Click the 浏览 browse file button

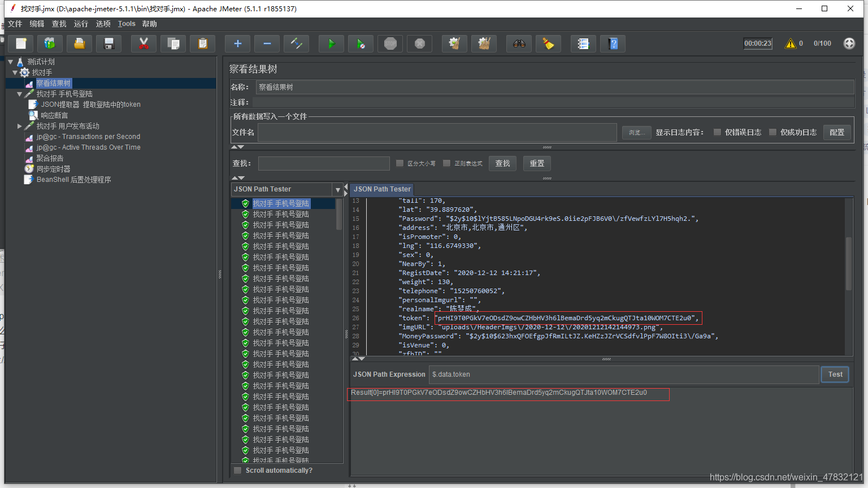click(637, 132)
